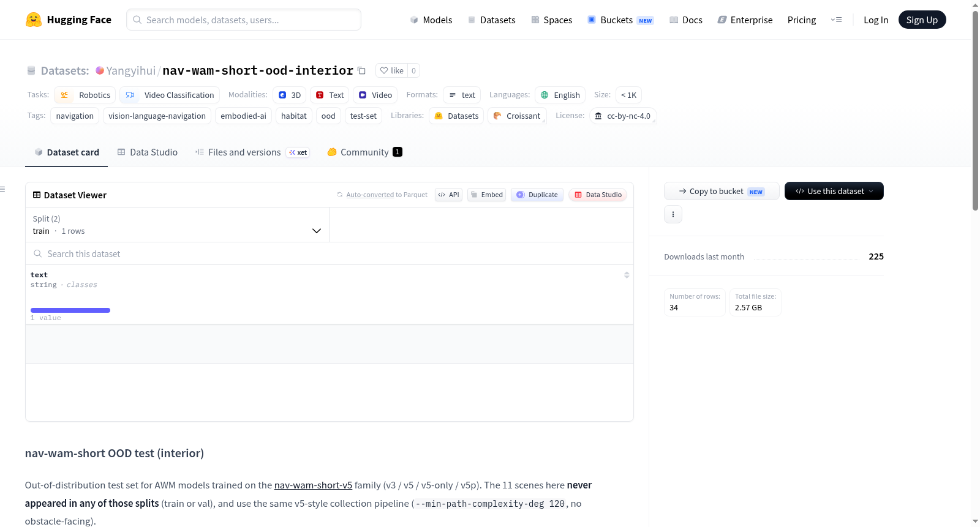The width and height of the screenshot is (980, 527).
Task: Click the habitat tag
Action: point(294,116)
